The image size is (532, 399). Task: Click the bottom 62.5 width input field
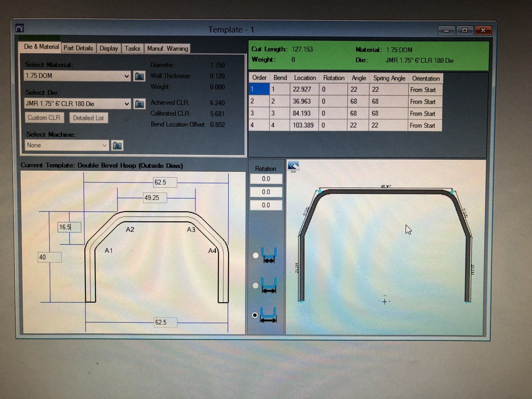[x=165, y=322]
